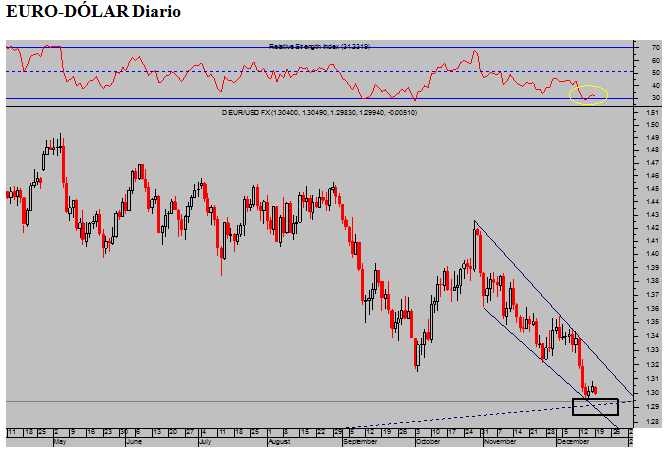Select the June month label on time axis
The image size is (671, 459).
(x=134, y=441)
